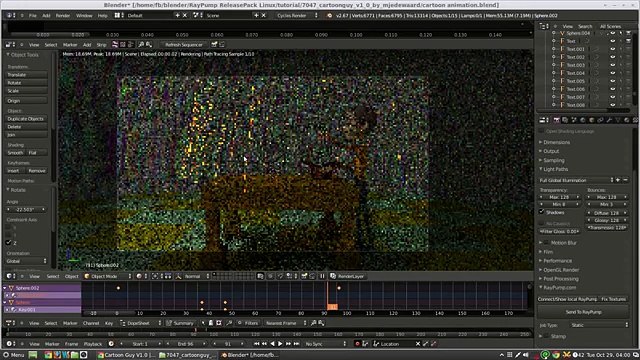Image resolution: width=640 pixels, height=360 pixels.
Task: Enable the Open Shading Language checkbox
Action: click(x=541, y=131)
